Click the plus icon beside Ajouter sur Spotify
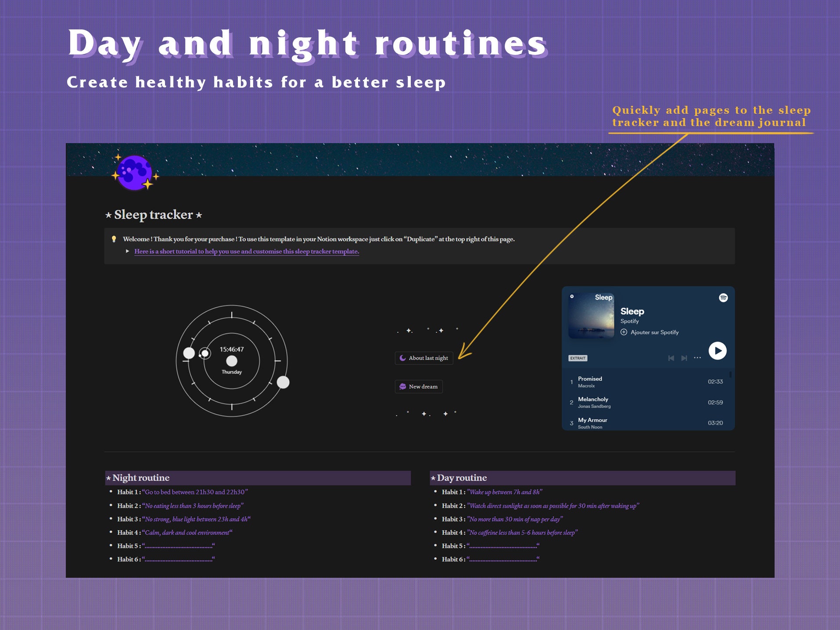 pos(624,332)
